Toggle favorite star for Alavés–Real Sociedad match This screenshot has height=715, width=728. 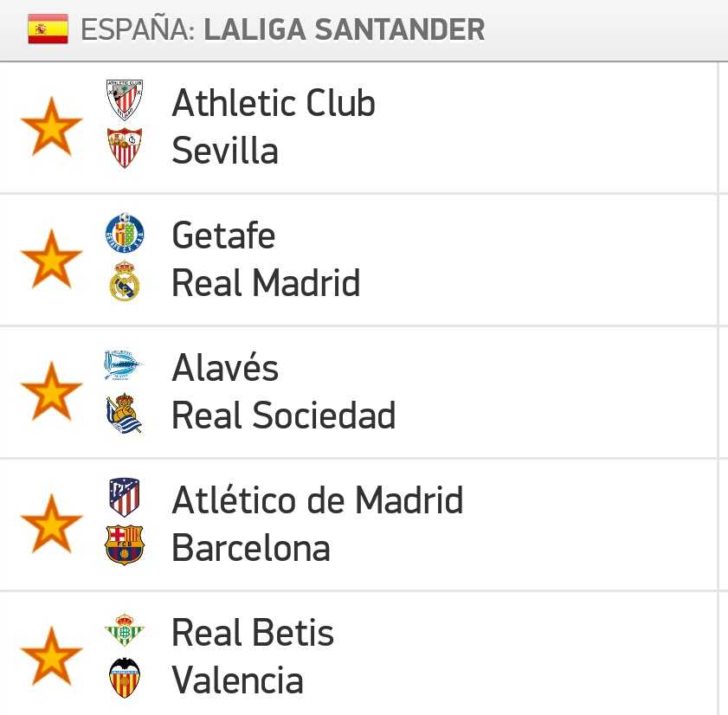coord(51,391)
